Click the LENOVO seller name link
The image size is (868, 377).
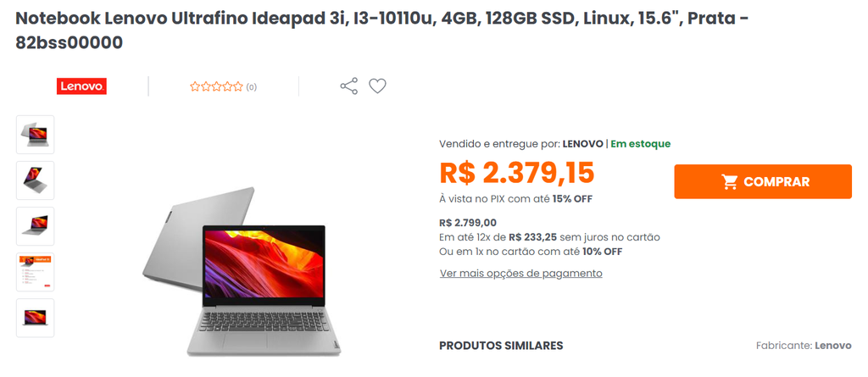(x=583, y=144)
